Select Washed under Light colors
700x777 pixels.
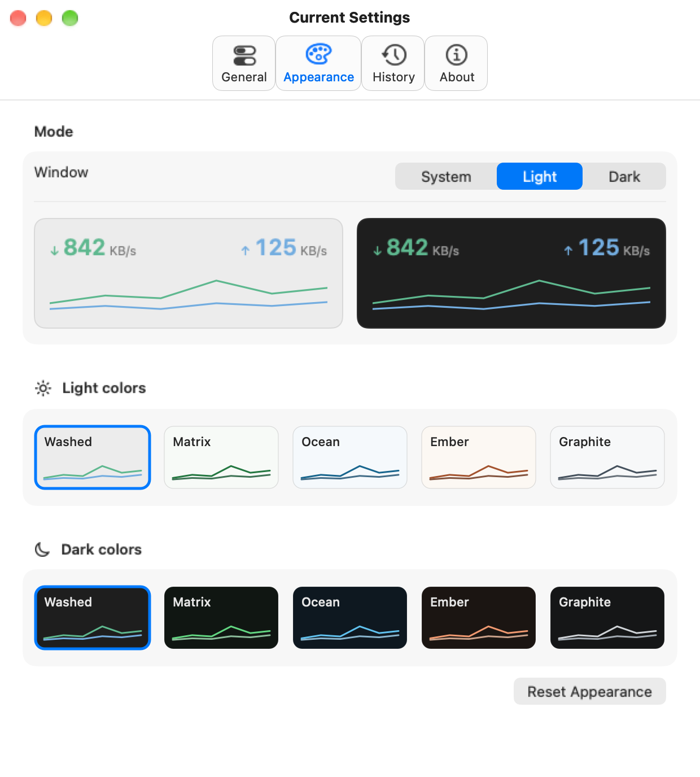tap(93, 457)
